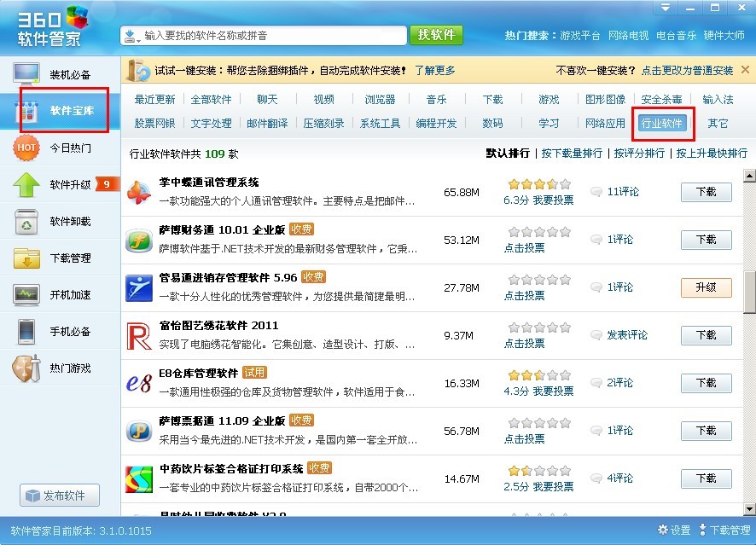Viewport: 756px width, 545px height.
Task: Open the 开机加速 monitor icon
Action: tap(26, 295)
